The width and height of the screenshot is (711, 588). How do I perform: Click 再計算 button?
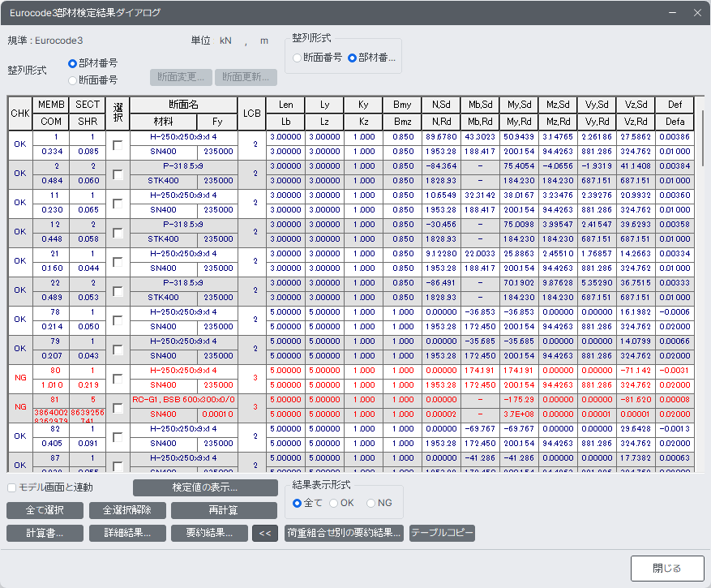click(224, 510)
